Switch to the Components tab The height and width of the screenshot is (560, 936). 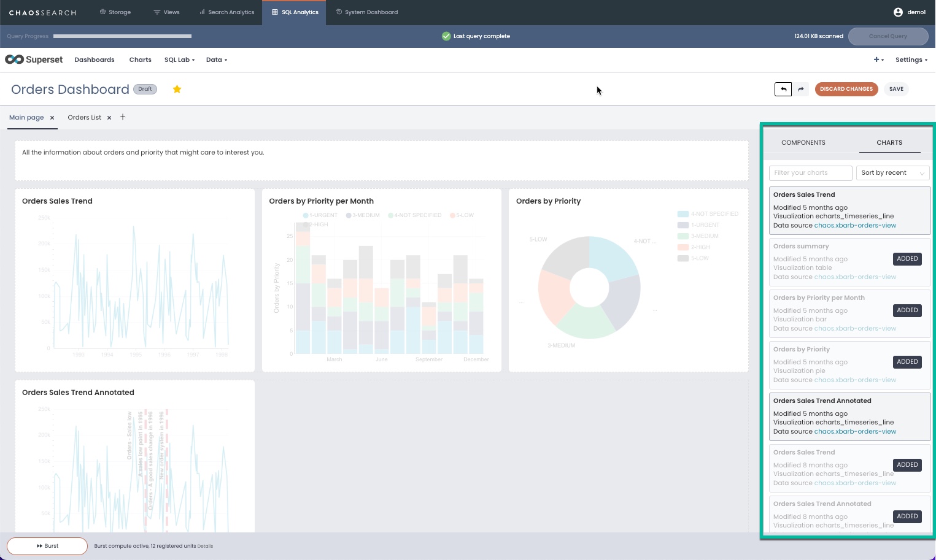tap(803, 142)
